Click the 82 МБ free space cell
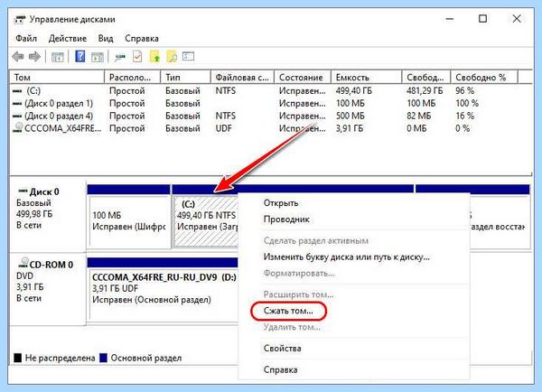This screenshot has height=392, width=542. point(419,116)
